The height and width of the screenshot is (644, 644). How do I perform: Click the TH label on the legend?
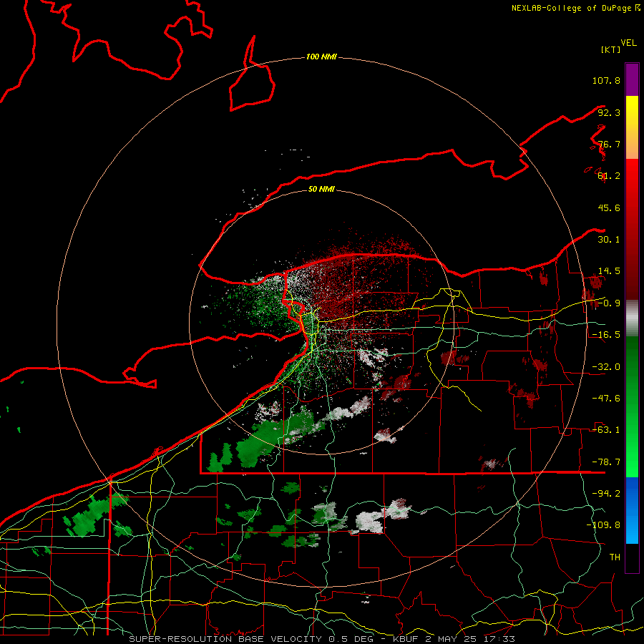click(x=615, y=557)
